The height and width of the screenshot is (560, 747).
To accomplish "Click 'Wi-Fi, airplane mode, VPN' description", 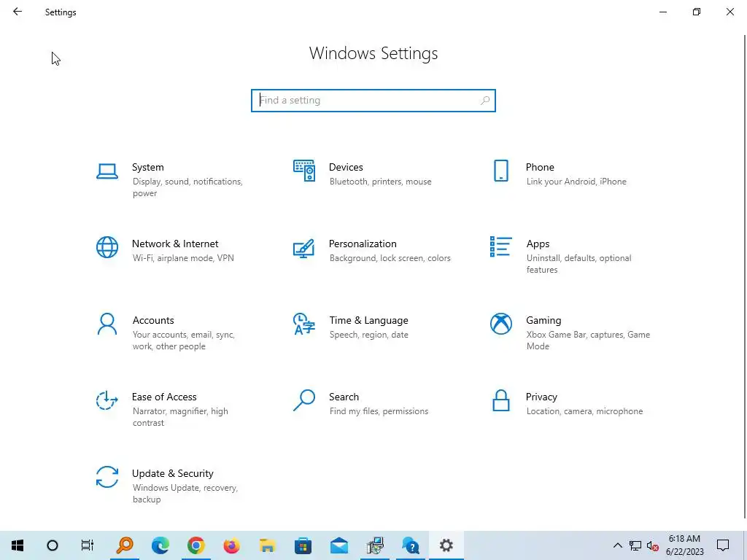I will [x=183, y=258].
